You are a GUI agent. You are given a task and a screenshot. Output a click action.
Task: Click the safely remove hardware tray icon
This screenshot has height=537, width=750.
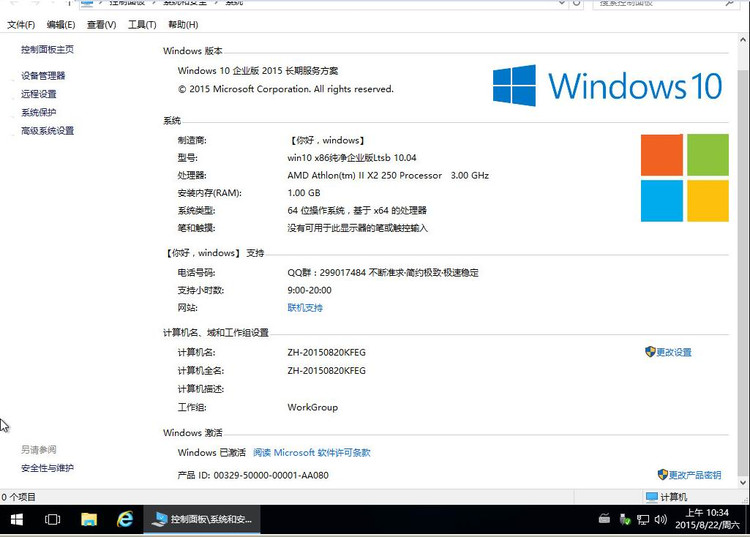(x=624, y=519)
